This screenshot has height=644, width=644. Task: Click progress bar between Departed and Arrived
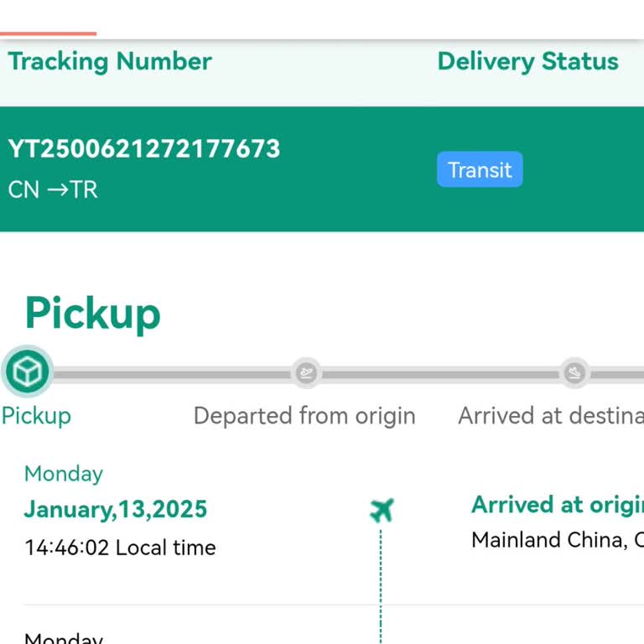440,374
